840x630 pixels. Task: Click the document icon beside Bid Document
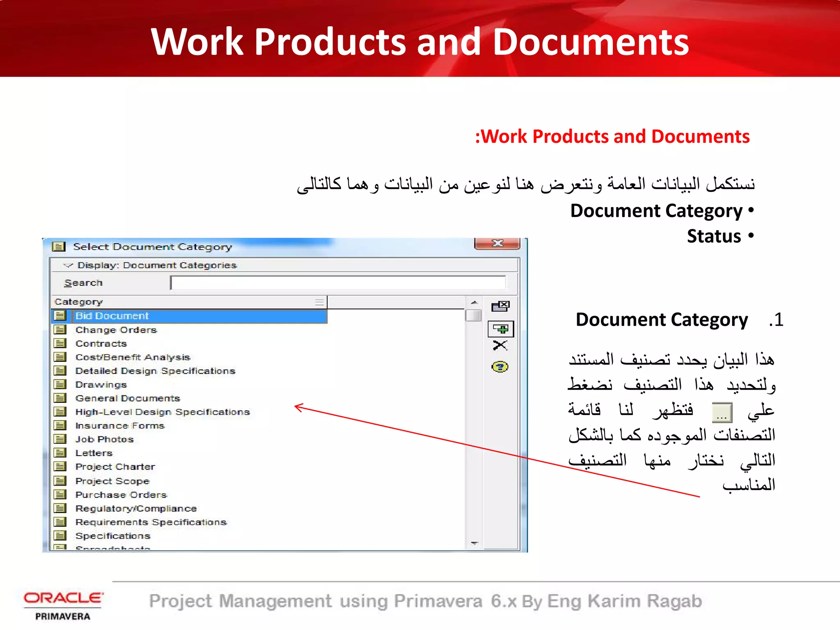(60, 315)
